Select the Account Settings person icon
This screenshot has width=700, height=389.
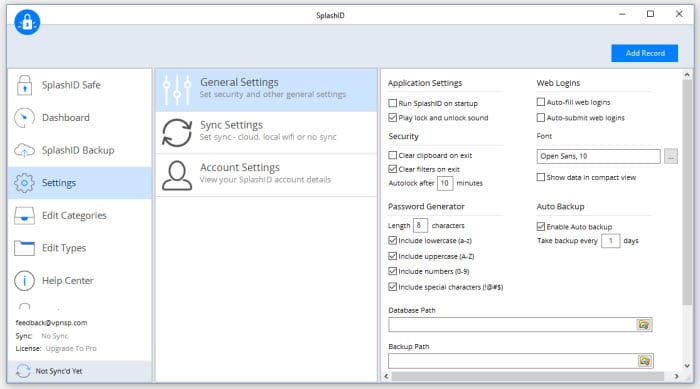point(177,175)
